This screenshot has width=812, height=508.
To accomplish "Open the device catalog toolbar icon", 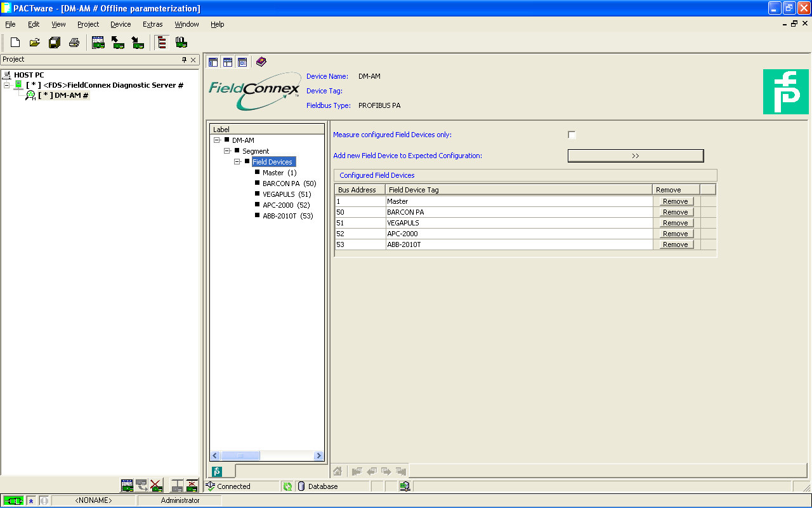I will 98,43.
